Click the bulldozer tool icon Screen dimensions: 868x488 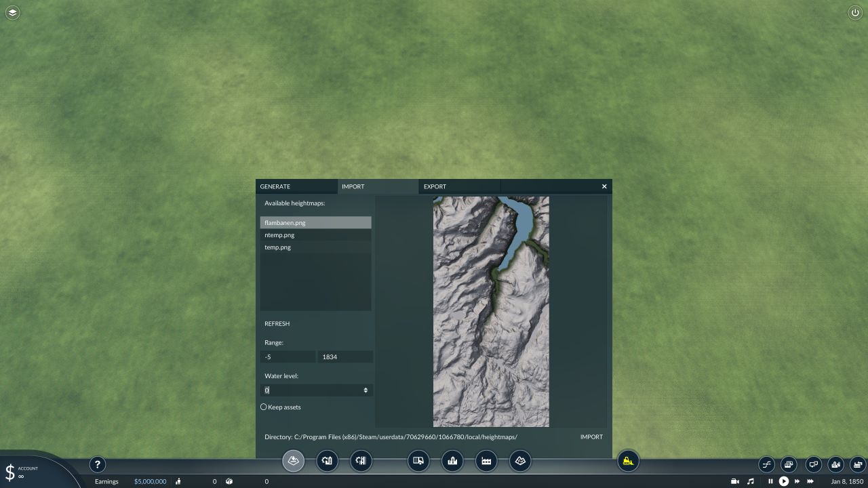(x=628, y=462)
